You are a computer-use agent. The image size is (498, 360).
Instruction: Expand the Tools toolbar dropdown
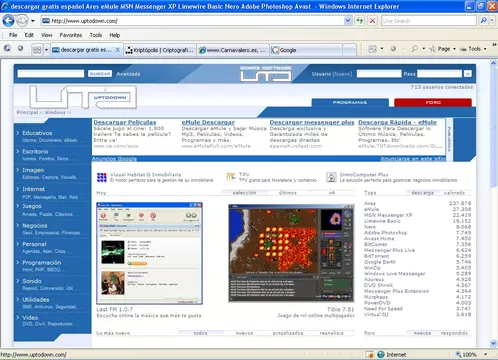(x=473, y=49)
